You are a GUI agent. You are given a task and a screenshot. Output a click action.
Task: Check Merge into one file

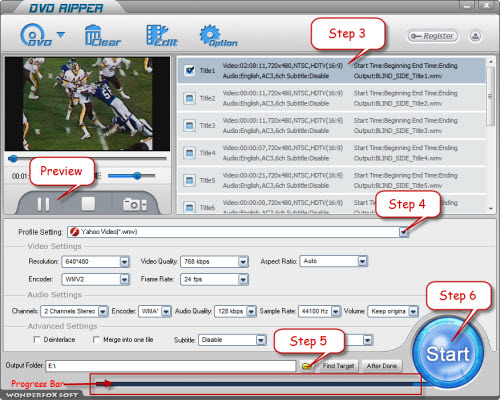tap(96, 340)
